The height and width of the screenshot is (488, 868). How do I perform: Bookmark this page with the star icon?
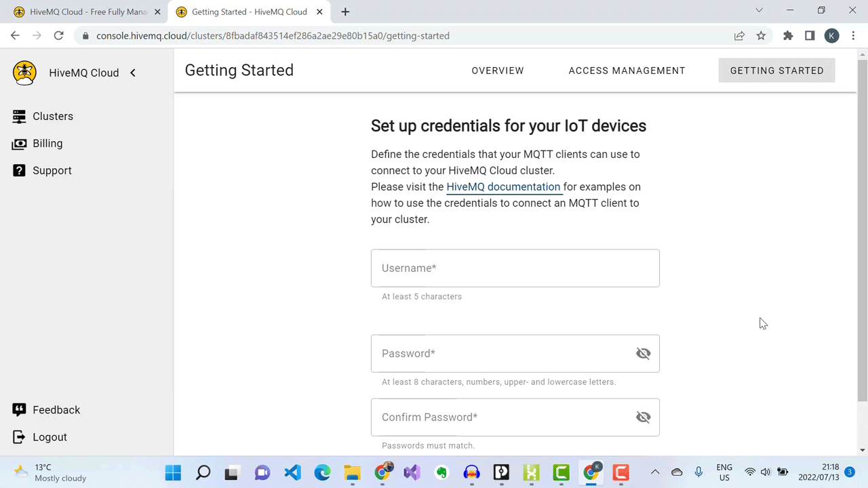point(761,36)
